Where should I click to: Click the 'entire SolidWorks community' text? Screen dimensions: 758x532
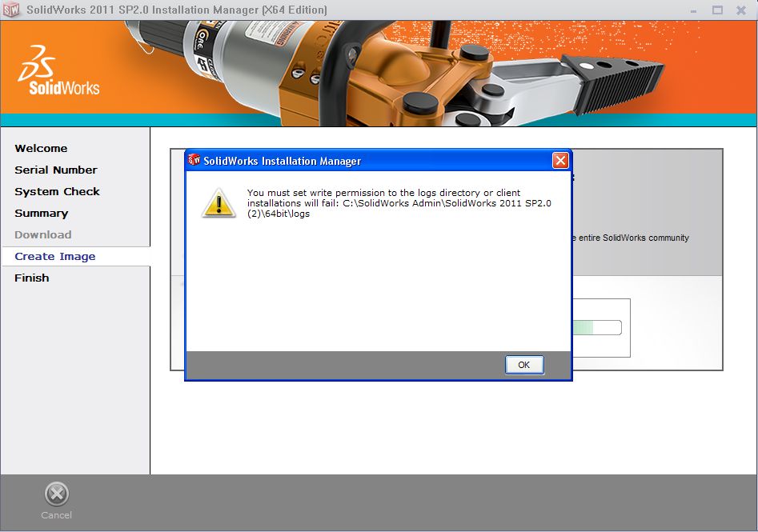pos(633,238)
